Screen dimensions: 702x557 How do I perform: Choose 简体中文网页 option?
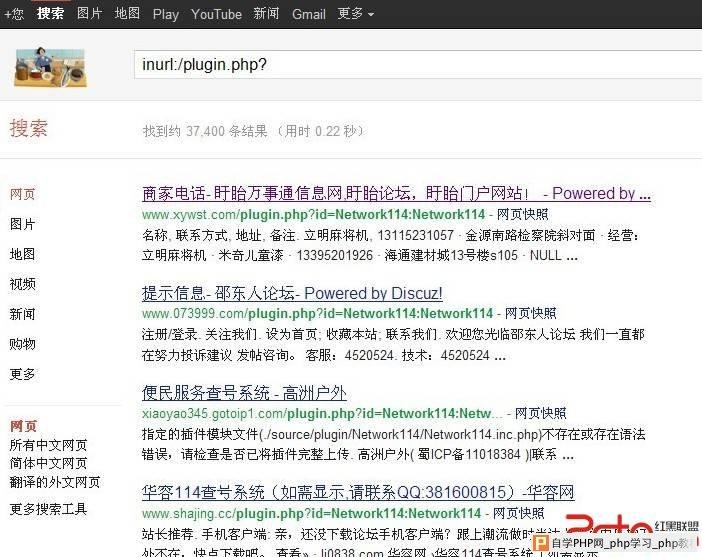(x=48, y=463)
